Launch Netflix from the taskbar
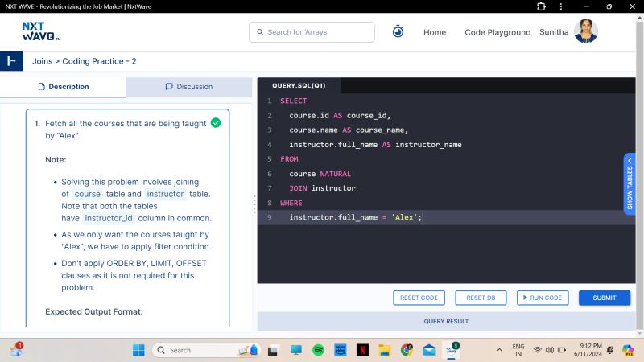 click(x=363, y=350)
